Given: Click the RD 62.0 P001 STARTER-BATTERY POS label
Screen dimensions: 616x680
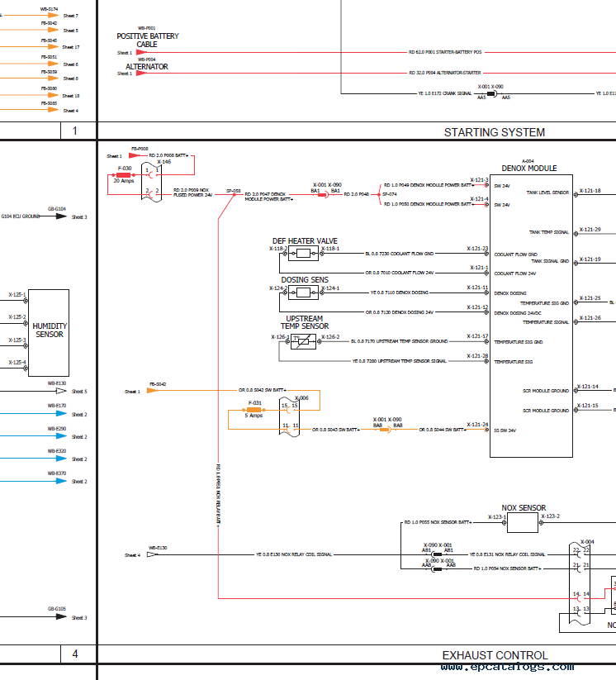Looking at the screenshot, I should click(445, 52).
